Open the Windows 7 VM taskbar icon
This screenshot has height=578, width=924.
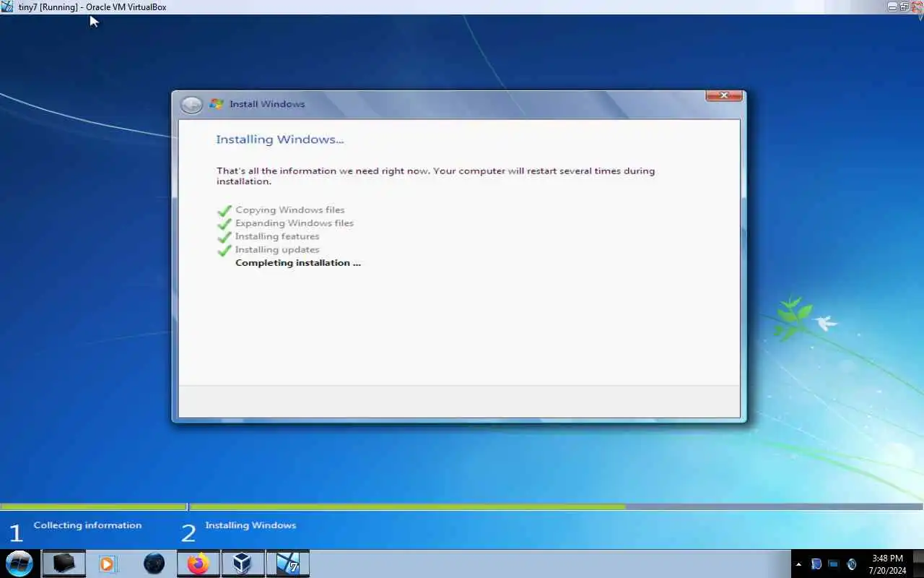287,564
